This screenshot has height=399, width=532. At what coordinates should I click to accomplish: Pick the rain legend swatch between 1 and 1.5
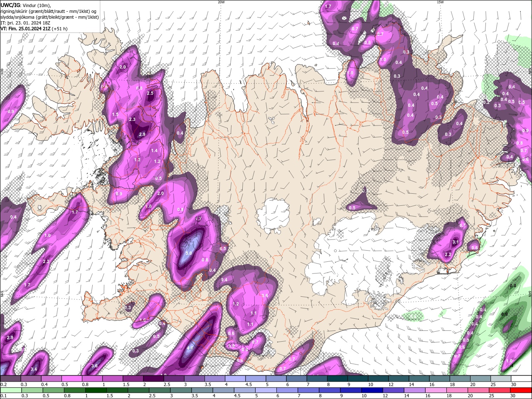point(96,390)
